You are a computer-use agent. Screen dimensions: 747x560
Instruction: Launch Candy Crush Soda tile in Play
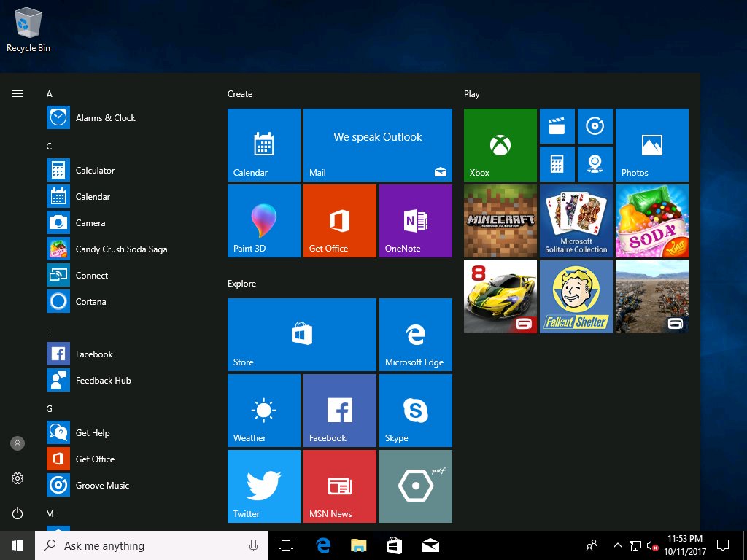651,221
